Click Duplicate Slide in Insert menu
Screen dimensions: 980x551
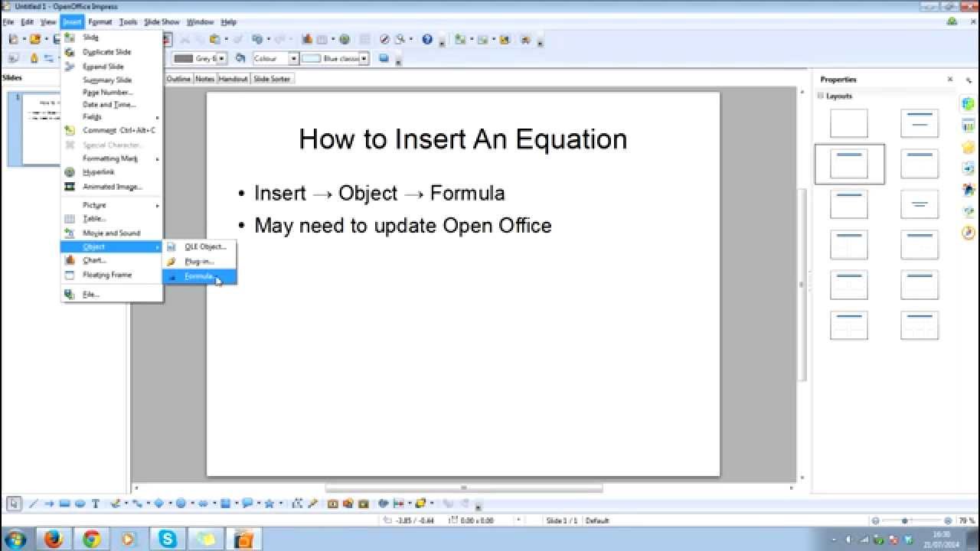(x=112, y=52)
